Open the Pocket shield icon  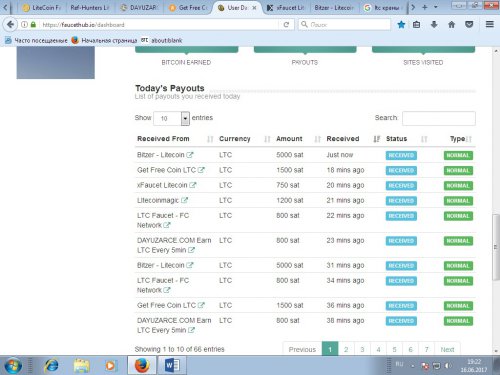(x=469, y=24)
